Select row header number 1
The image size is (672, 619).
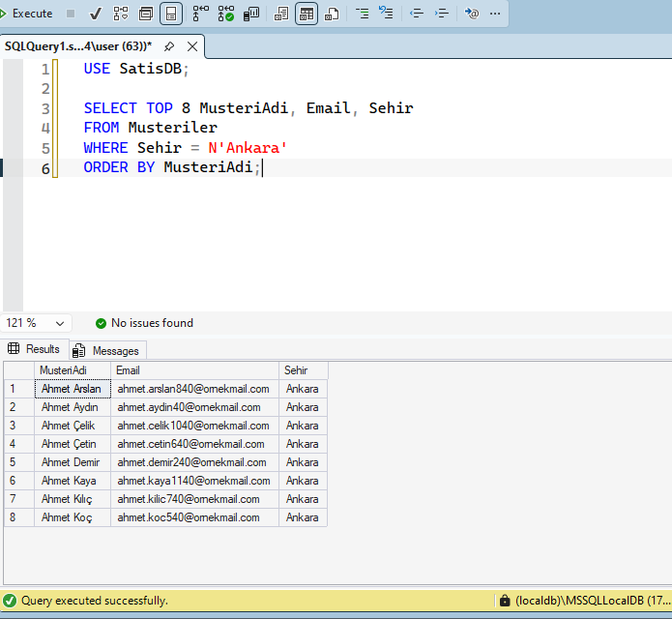coord(19,389)
